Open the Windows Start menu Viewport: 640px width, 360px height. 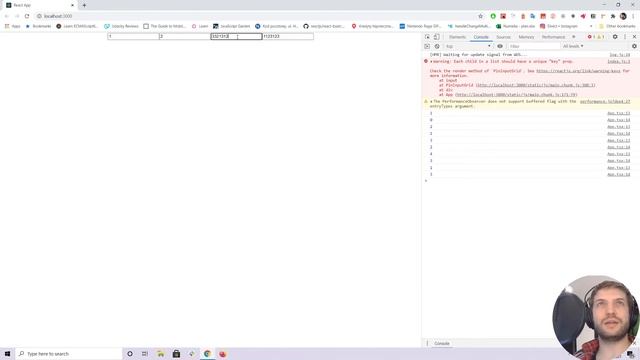pyautogui.click(x=7, y=354)
